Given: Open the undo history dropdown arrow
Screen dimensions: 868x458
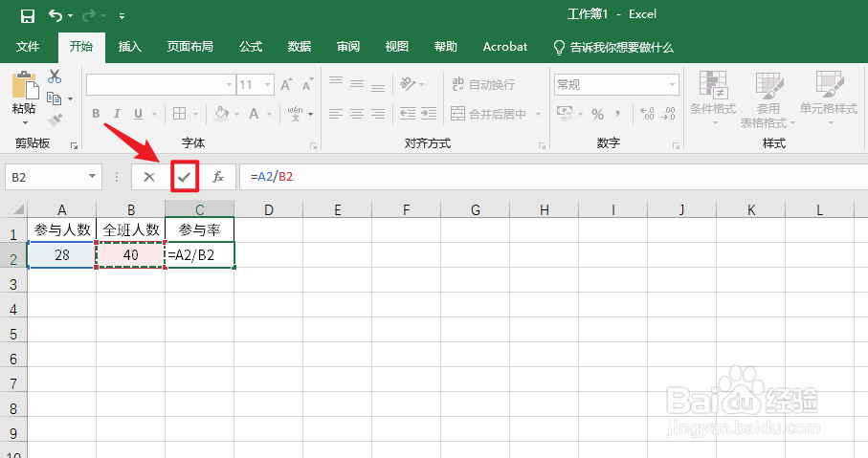Looking at the screenshot, I should click(x=70, y=15).
